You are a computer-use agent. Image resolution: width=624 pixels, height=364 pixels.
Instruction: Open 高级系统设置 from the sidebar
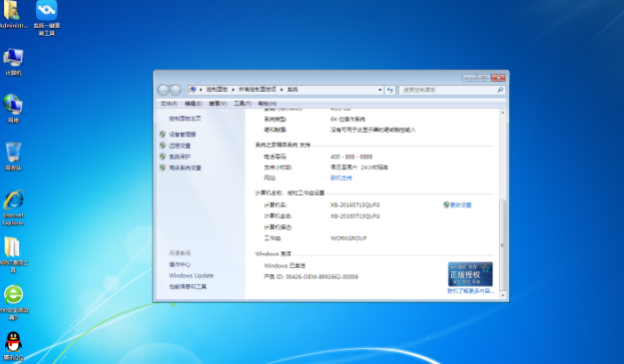(x=185, y=168)
